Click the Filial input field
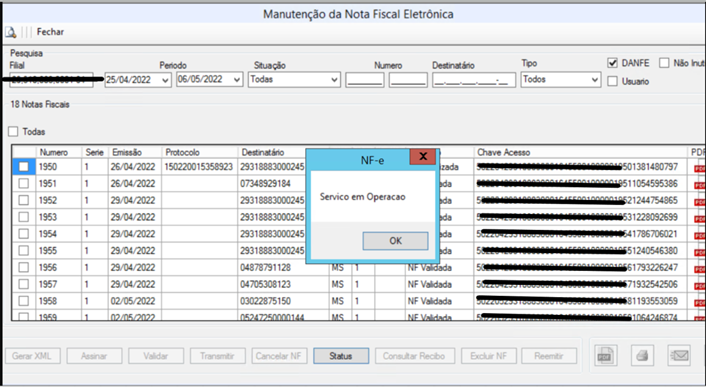The image size is (706, 387). [x=51, y=80]
